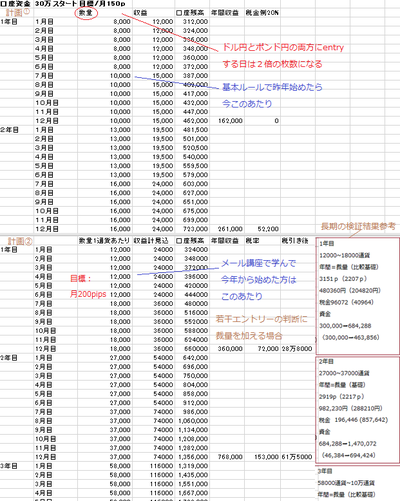The image size is (400, 501).
Task: Click the 2919p (2217p) text
Action: (x=342, y=397)
